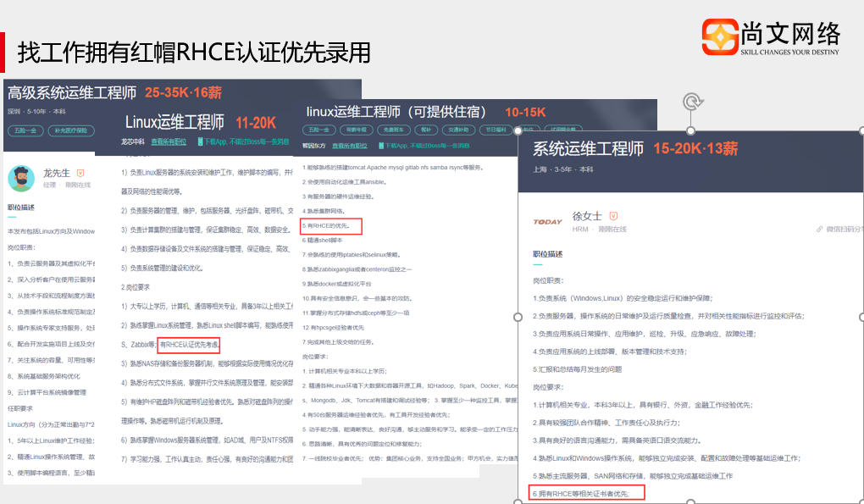The width and height of the screenshot is (864, 504).
Task: Click the 25-35K·16薪 salary text
Action: (x=184, y=92)
